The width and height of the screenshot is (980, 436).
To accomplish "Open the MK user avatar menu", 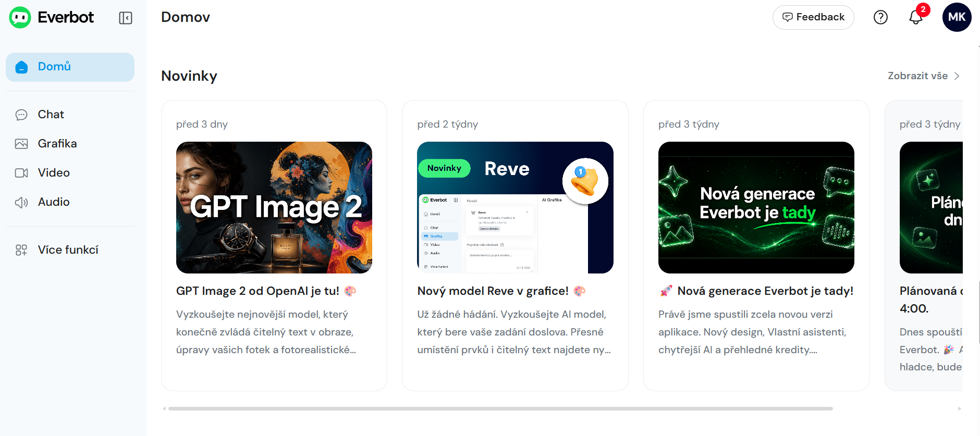I will (957, 17).
